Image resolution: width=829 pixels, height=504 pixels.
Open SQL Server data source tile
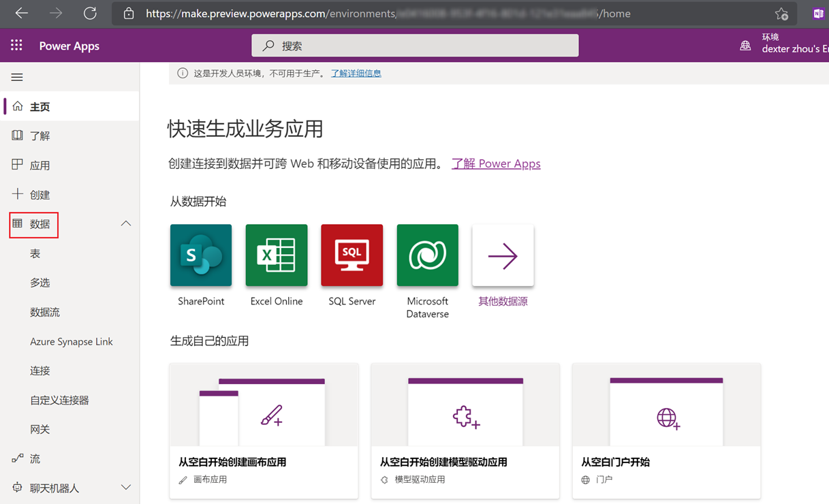point(352,255)
